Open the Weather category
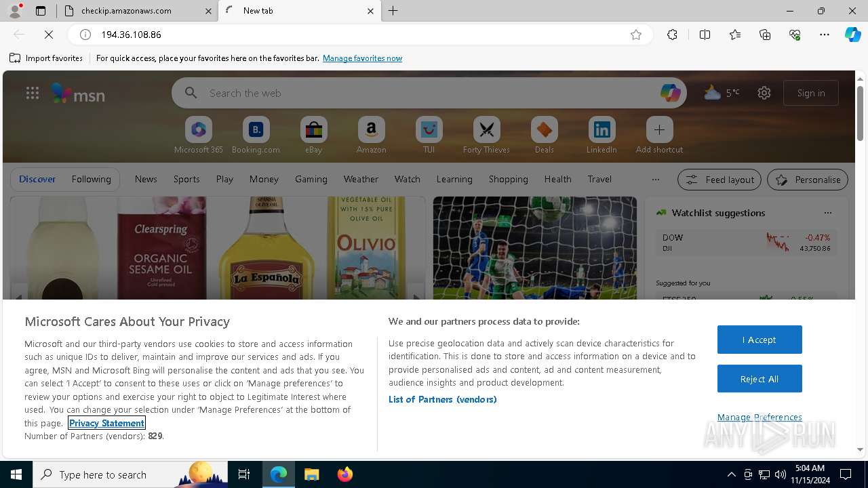868x488 pixels. pyautogui.click(x=361, y=179)
